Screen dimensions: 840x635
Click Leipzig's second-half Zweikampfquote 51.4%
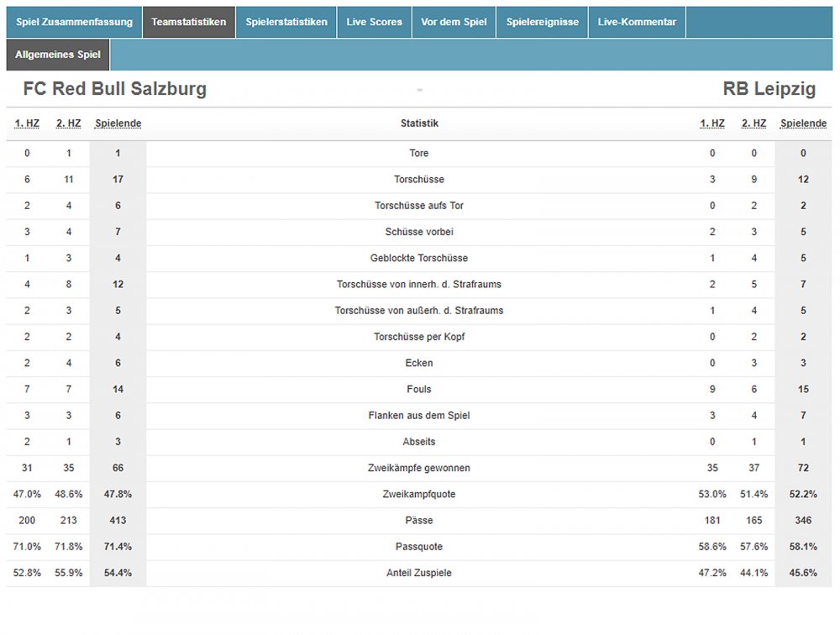(753, 495)
